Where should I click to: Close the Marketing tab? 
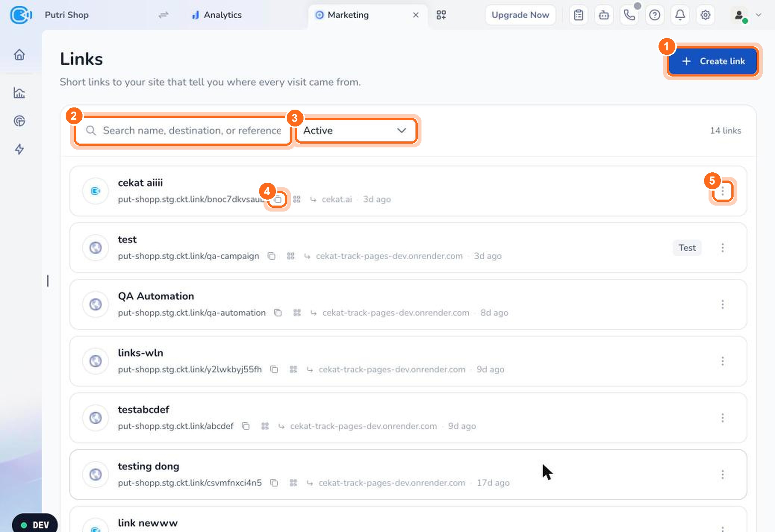[415, 15]
